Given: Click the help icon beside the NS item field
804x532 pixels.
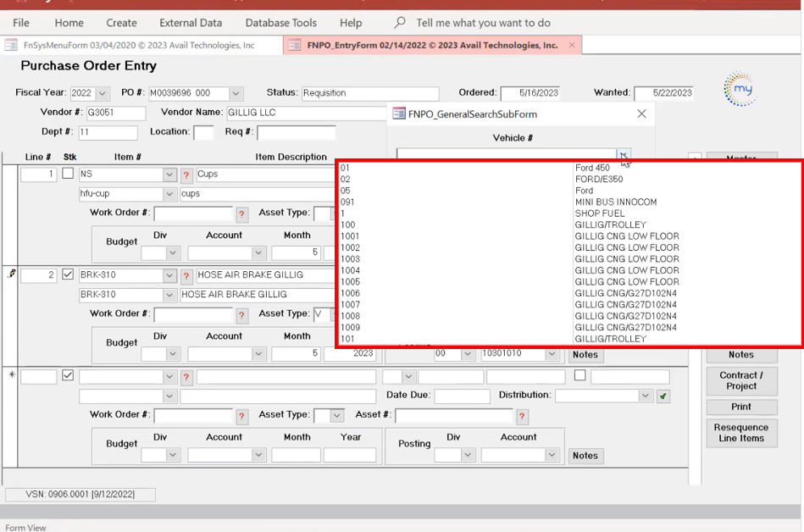Looking at the screenshot, I should point(187,175).
